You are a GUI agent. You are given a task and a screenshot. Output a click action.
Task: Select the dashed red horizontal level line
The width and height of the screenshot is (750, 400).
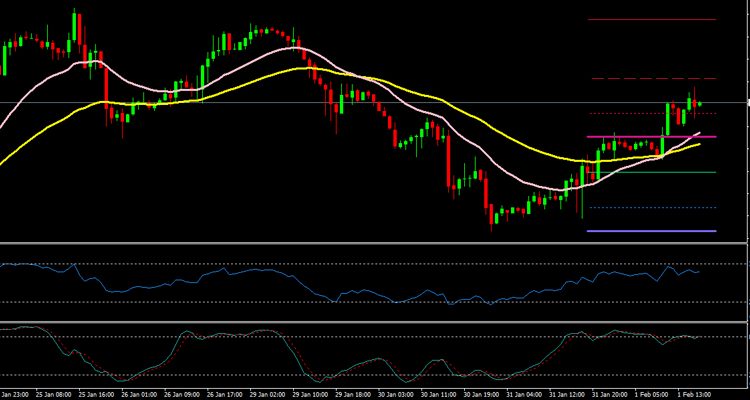(x=650, y=78)
